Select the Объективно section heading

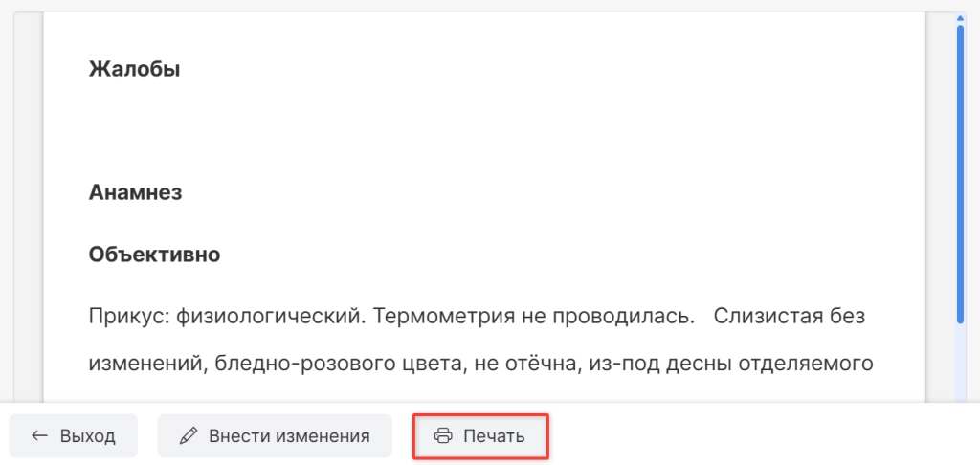click(x=154, y=255)
